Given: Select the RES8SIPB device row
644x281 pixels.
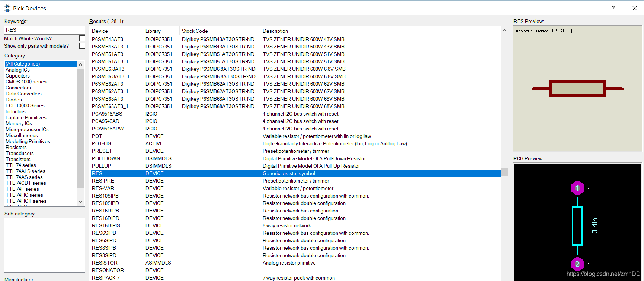Looking at the screenshot, I should point(296,248).
